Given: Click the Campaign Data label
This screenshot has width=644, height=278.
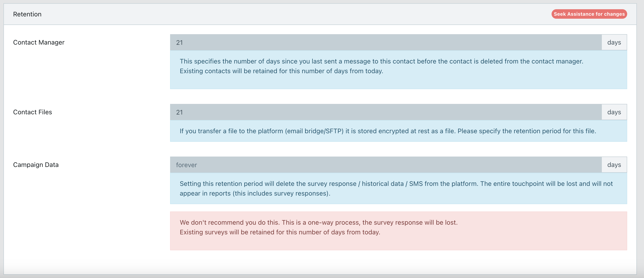Looking at the screenshot, I should click(36, 165).
